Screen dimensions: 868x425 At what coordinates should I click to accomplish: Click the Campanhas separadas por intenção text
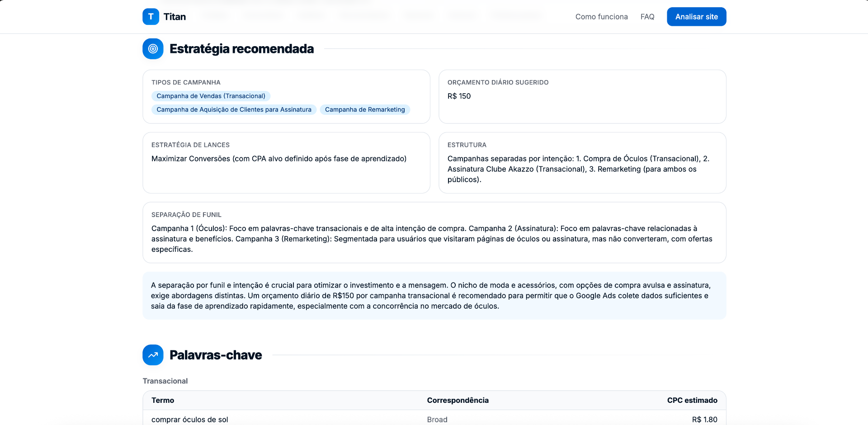tap(578, 169)
